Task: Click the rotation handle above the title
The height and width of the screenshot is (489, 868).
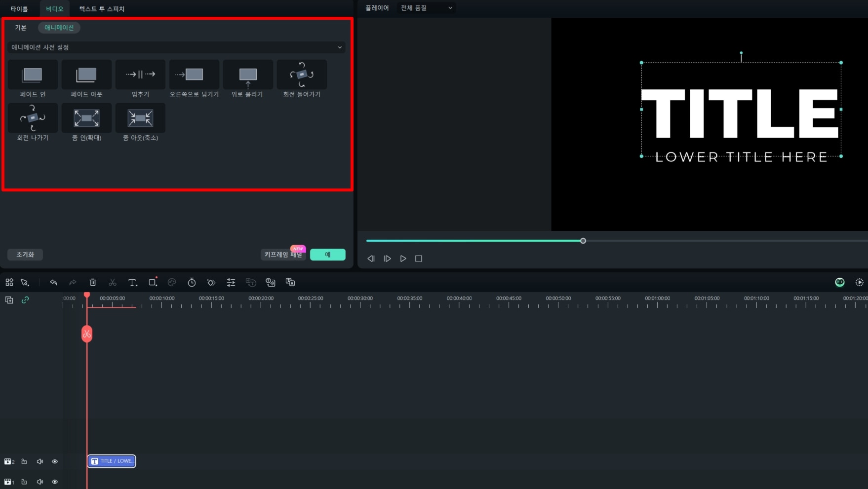Action: [x=741, y=53]
